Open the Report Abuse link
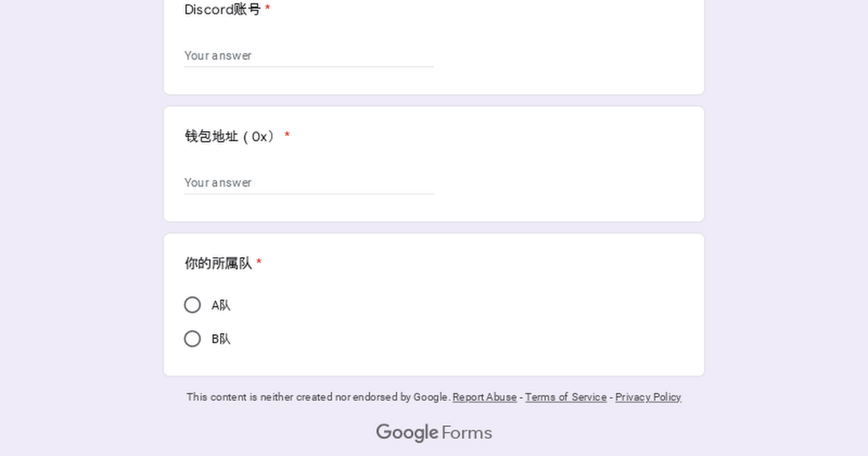The height and width of the screenshot is (456, 868). pos(485,397)
